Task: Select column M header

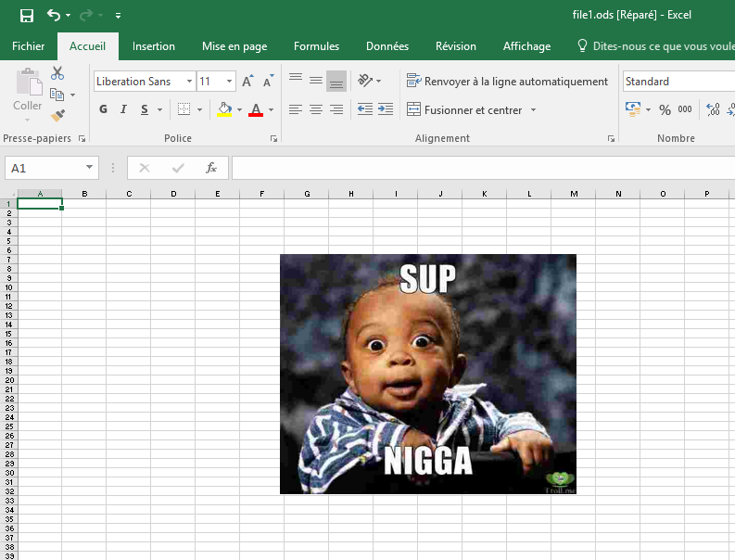Action: (x=574, y=194)
